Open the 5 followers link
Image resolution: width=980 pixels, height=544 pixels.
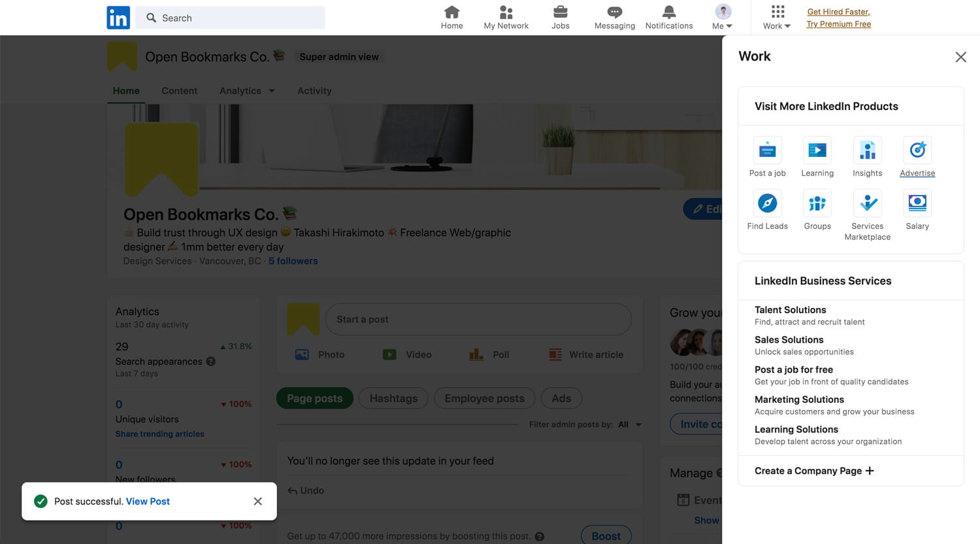click(x=293, y=261)
